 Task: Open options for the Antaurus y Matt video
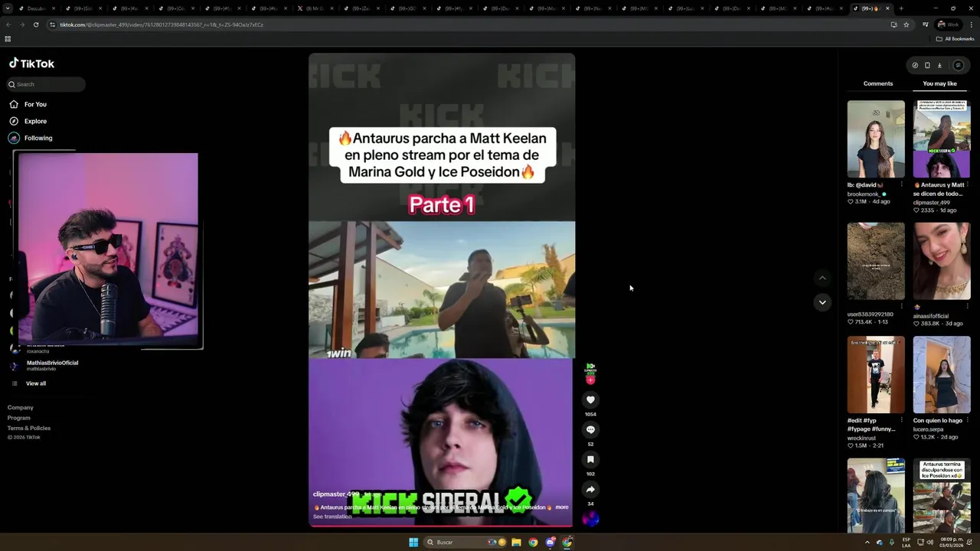(x=968, y=184)
